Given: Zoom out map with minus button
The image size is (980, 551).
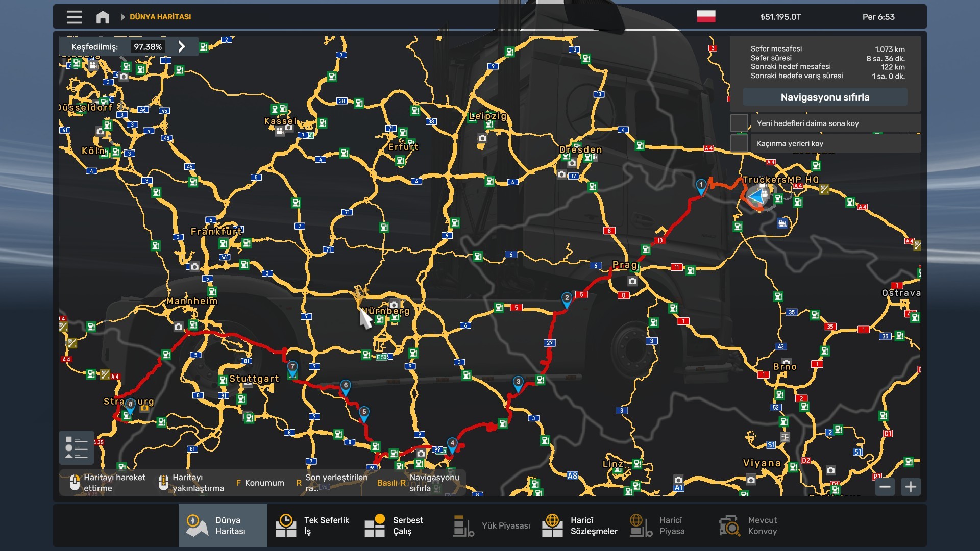Looking at the screenshot, I should tap(885, 487).
